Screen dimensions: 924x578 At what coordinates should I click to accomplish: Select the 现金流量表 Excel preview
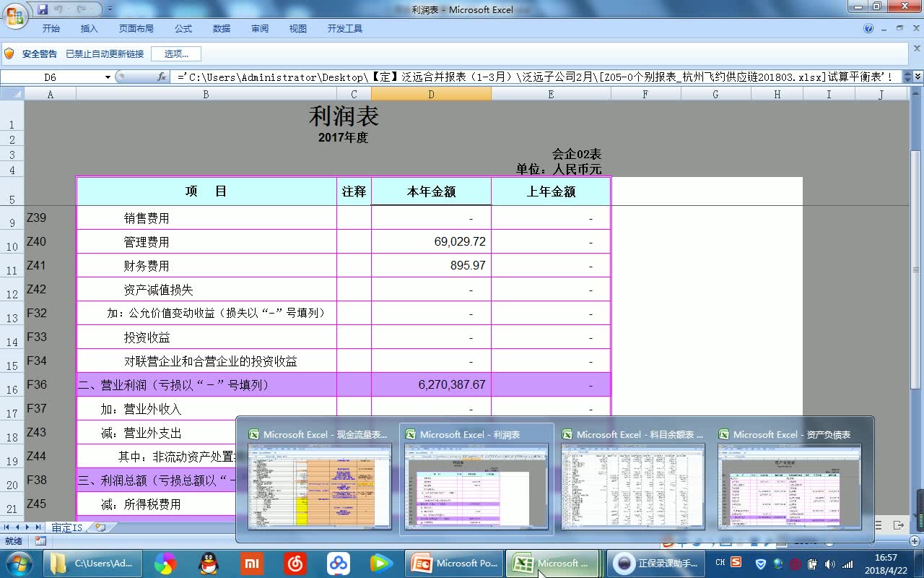pyautogui.click(x=320, y=477)
